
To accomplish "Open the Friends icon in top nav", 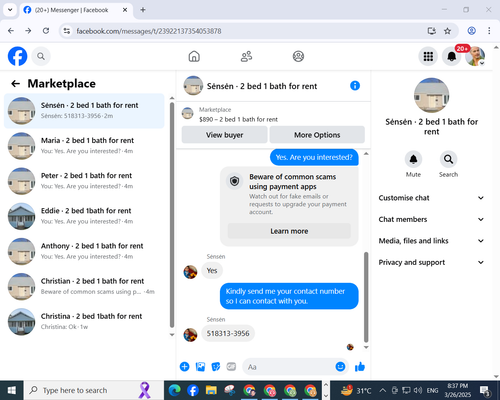I will coord(246,56).
